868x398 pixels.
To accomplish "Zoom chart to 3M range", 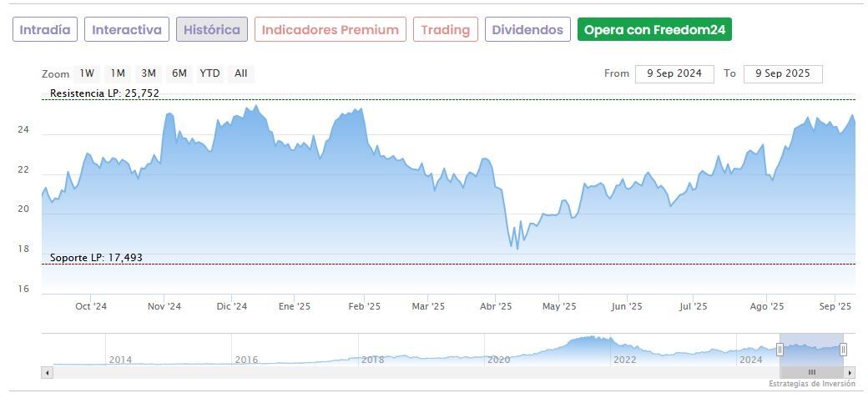I will [x=149, y=73].
